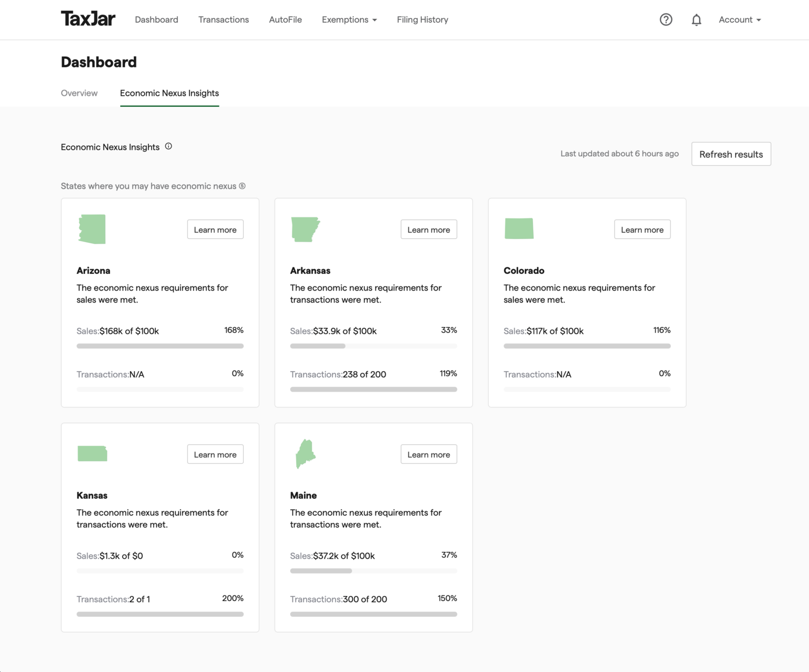Click the help question mark icon
This screenshot has width=809, height=672.
pos(666,19)
